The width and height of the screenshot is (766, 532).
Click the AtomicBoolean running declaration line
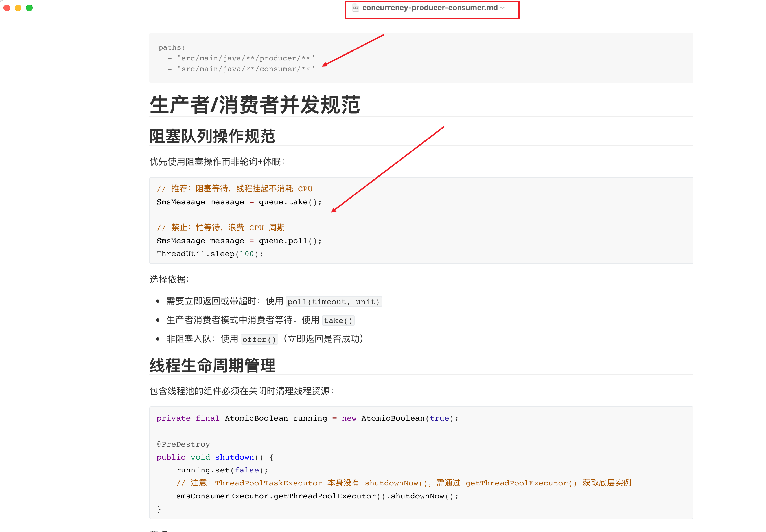[x=307, y=418]
